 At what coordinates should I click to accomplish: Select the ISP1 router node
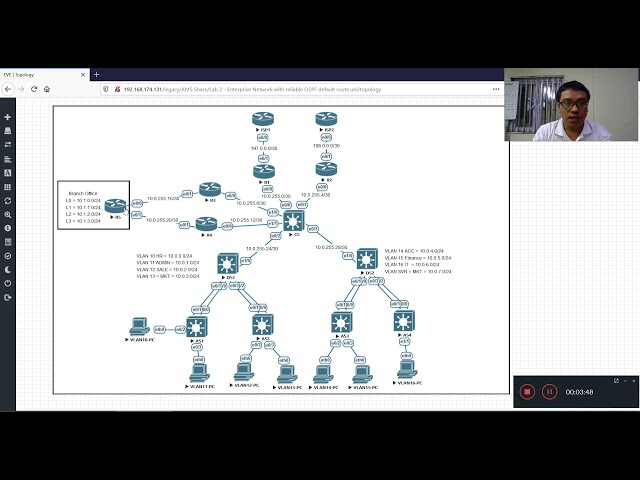tap(263, 119)
